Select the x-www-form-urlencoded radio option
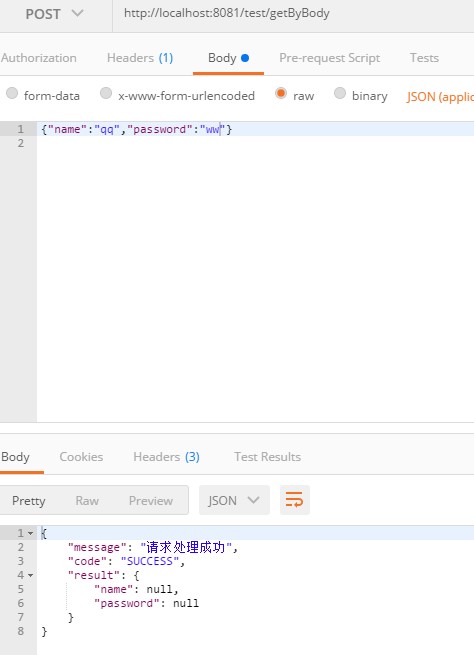 click(x=106, y=93)
